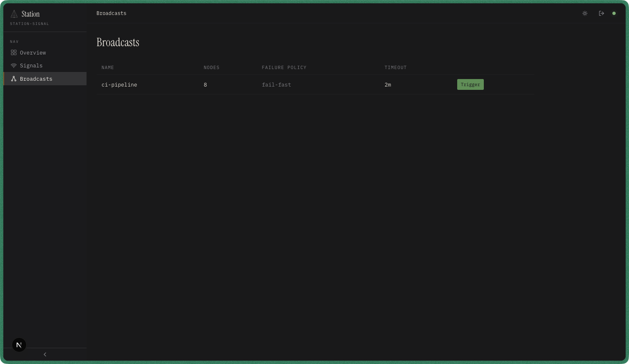This screenshot has width=629, height=364.
Task: Click the Broadcasts node-graph icon
Action: 13,79
